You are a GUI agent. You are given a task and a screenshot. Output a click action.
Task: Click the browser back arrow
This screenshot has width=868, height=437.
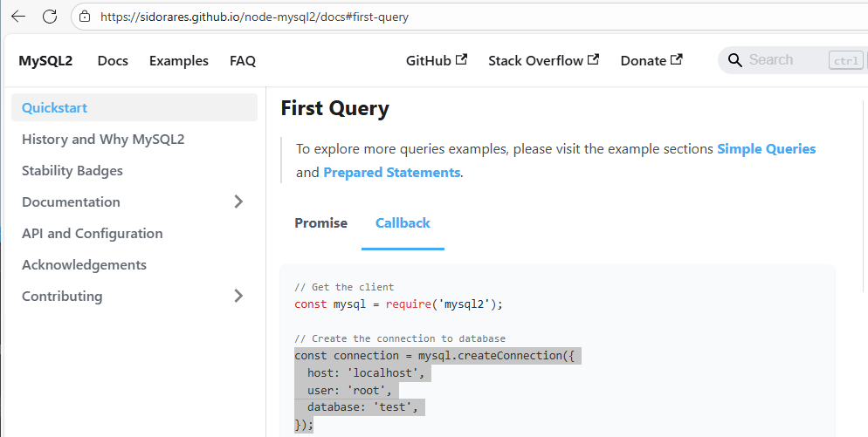click(18, 17)
